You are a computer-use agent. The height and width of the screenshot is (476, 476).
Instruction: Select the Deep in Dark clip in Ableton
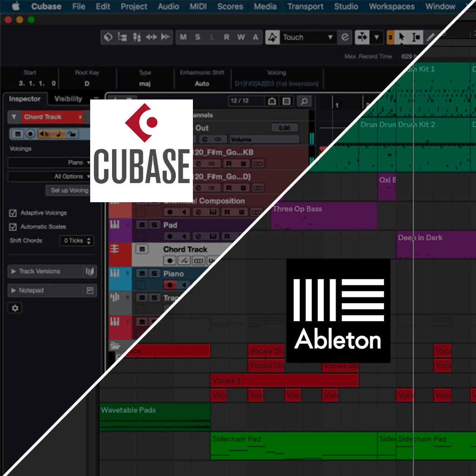(436, 245)
